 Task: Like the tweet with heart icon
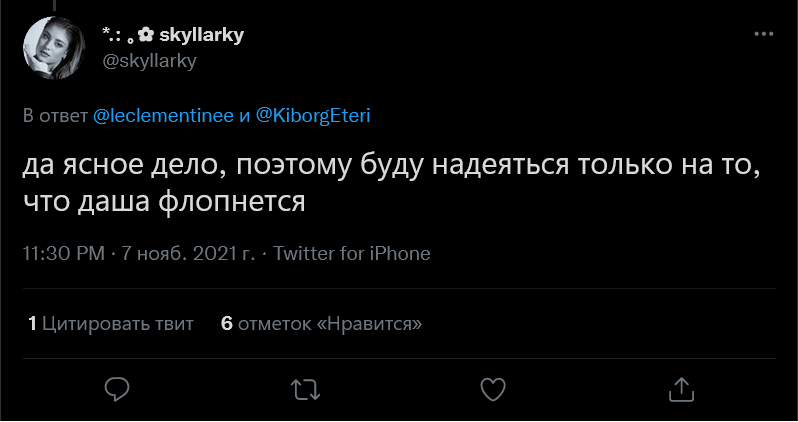tap(492, 387)
